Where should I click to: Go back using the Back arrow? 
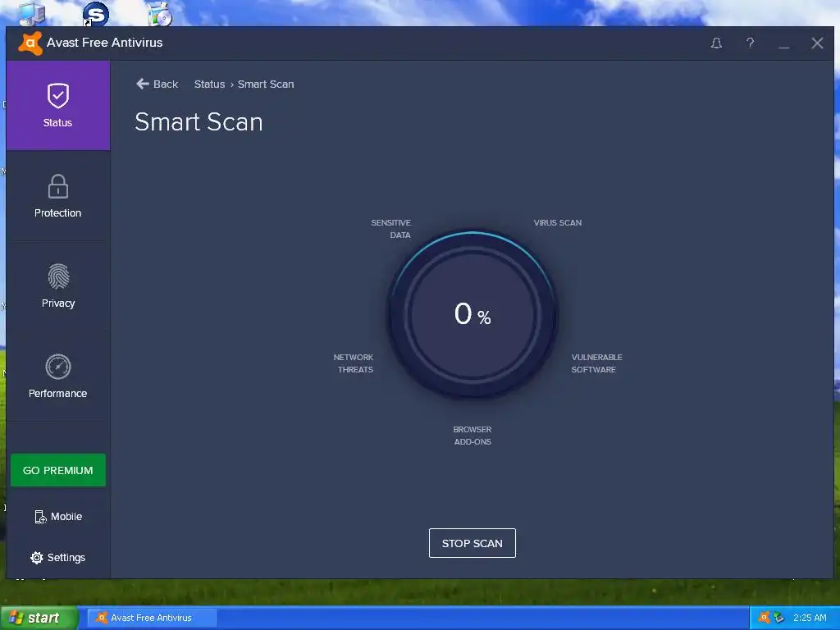coord(157,84)
